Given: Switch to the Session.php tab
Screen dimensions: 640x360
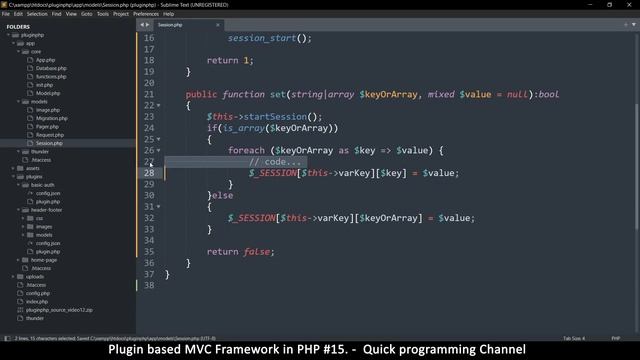Looking at the screenshot, I should [x=188, y=25].
